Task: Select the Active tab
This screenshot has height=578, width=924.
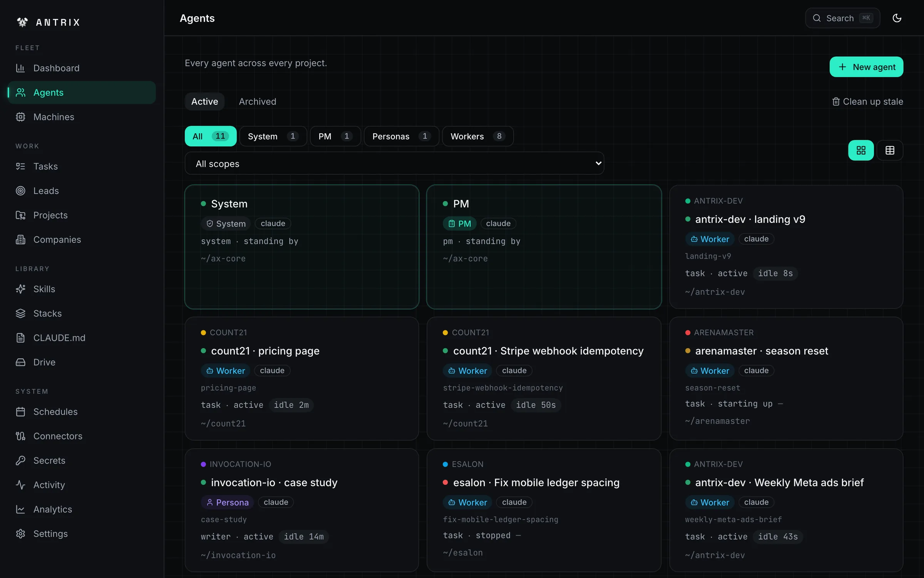Action: [204, 101]
